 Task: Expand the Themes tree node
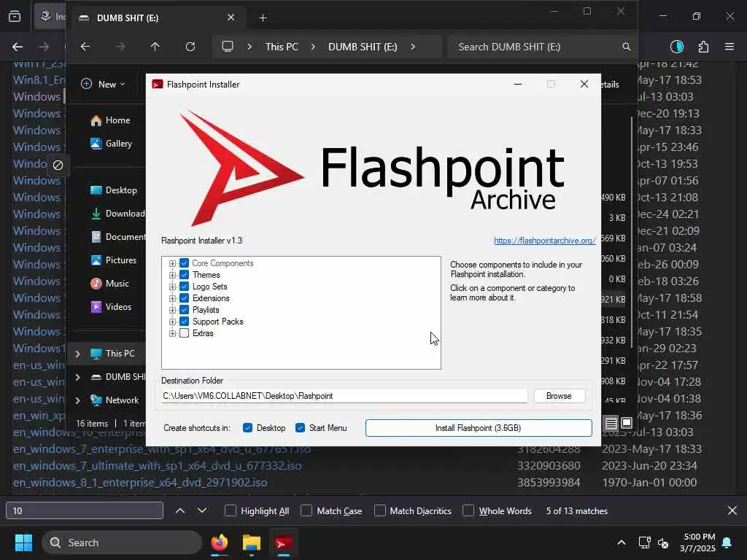[x=172, y=275]
